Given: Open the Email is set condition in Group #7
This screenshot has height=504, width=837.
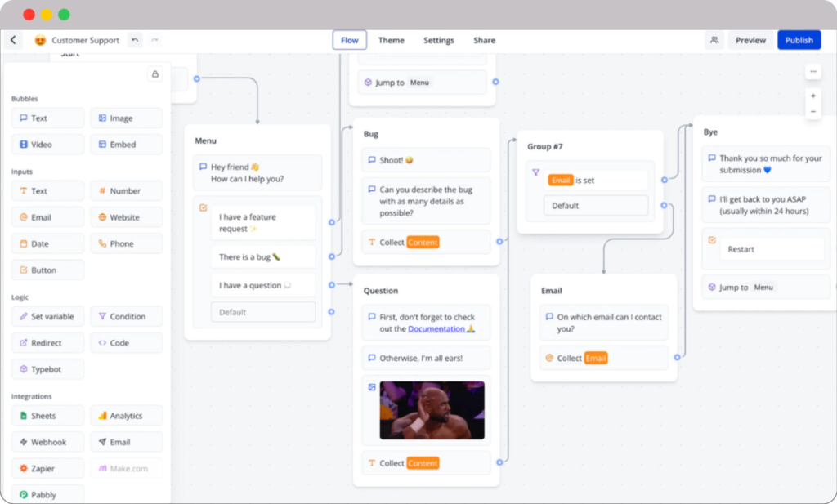Looking at the screenshot, I should point(596,178).
